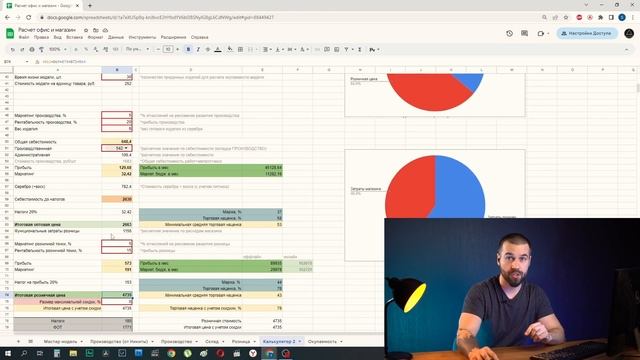Open Инструменты menu
The height and width of the screenshot is (360, 640).
(142, 37)
